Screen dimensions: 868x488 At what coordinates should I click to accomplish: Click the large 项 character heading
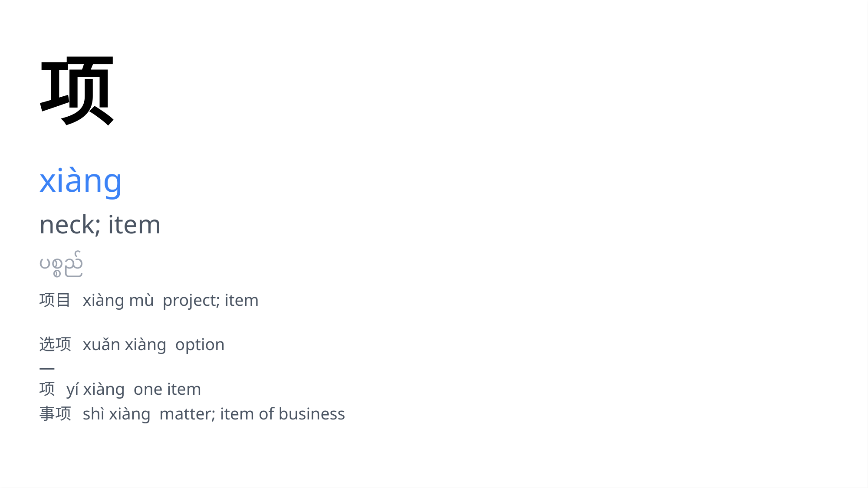click(x=77, y=91)
